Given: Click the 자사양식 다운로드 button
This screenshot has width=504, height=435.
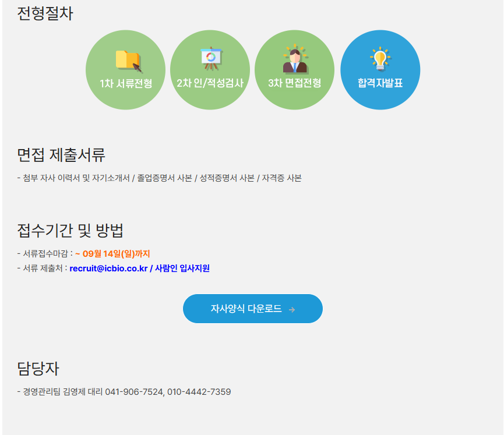Looking at the screenshot, I should point(253,309).
